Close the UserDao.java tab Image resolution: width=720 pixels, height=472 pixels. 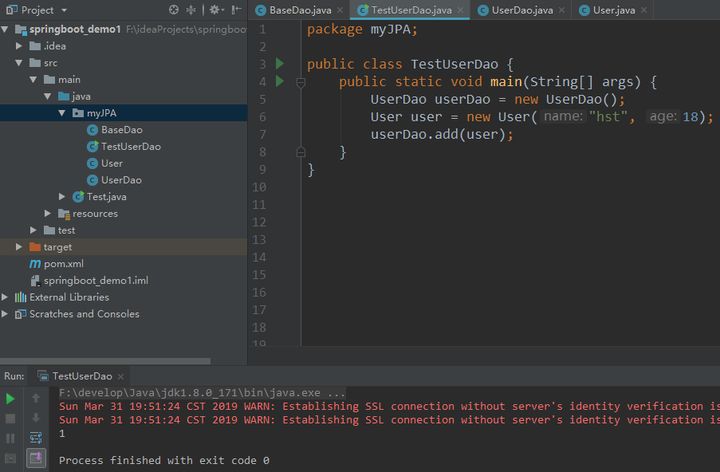coord(562,10)
